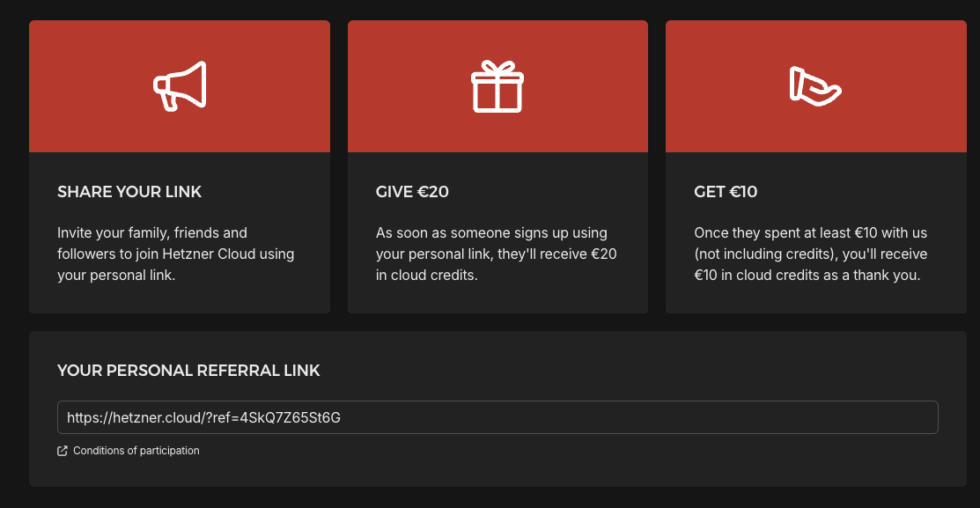This screenshot has width=980, height=508.
Task: Click the GET €10 heading
Action: click(x=726, y=192)
